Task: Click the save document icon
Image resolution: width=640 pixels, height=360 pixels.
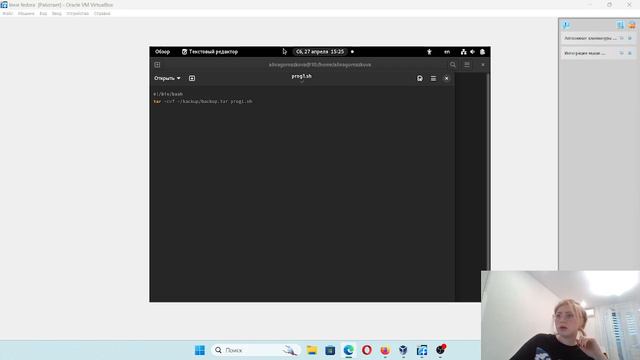Action: pos(420,78)
